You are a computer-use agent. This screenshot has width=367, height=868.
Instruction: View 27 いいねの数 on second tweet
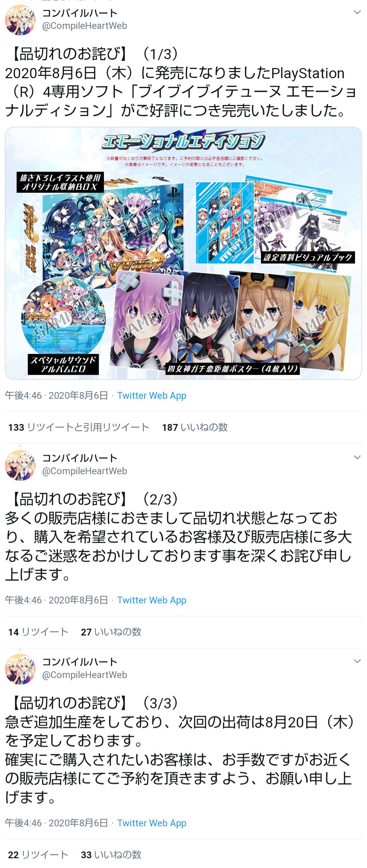111,632
